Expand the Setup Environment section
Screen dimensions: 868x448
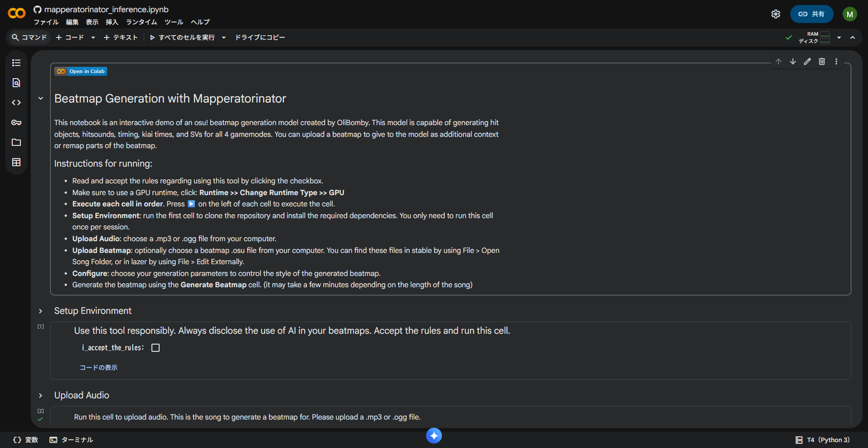(41, 311)
